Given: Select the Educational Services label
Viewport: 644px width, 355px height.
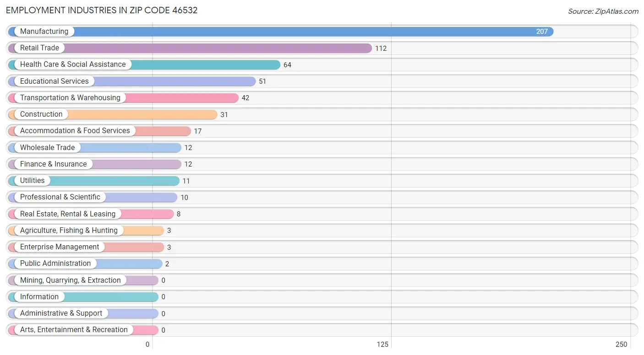Looking at the screenshot, I should click(55, 81).
